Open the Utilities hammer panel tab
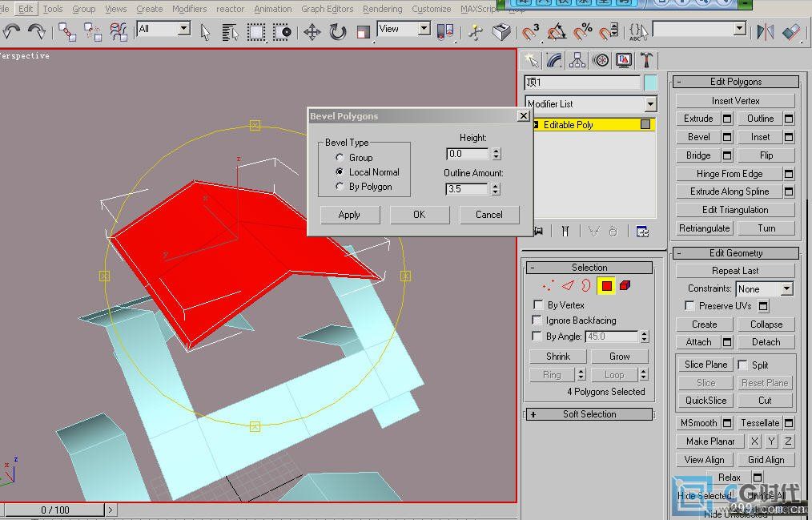 646,61
